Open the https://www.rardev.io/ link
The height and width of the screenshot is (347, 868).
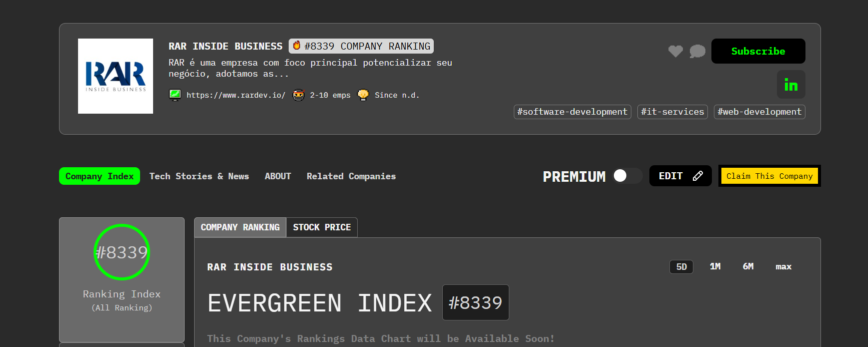(236, 95)
